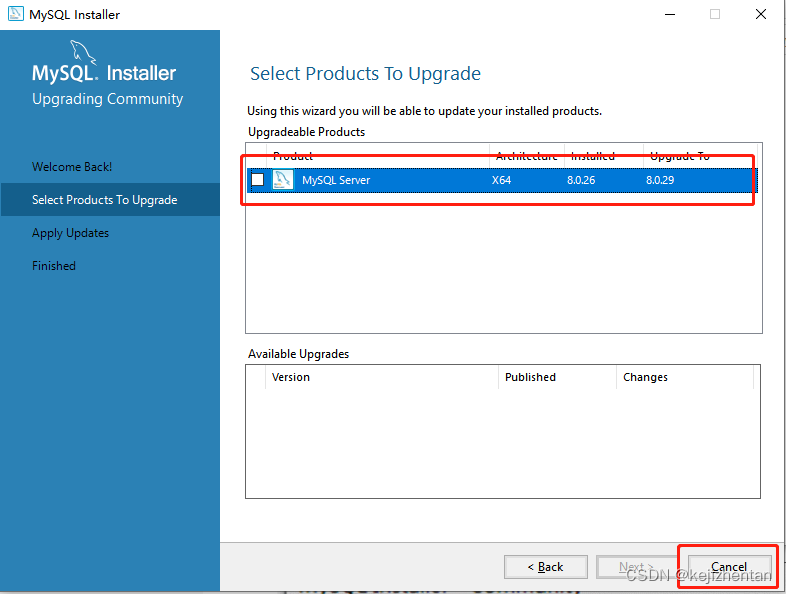The width and height of the screenshot is (786, 594).
Task: Click the Next > button
Action: coord(637,567)
